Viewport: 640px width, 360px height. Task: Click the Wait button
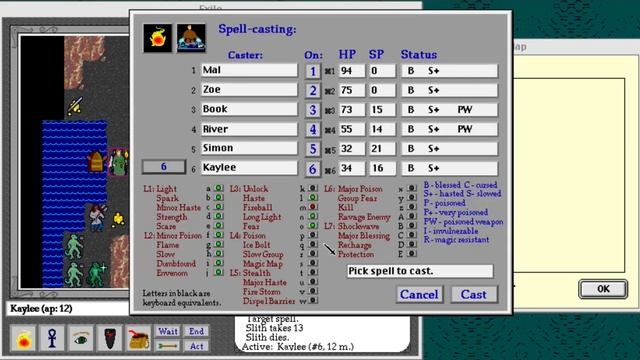(x=168, y=331)
